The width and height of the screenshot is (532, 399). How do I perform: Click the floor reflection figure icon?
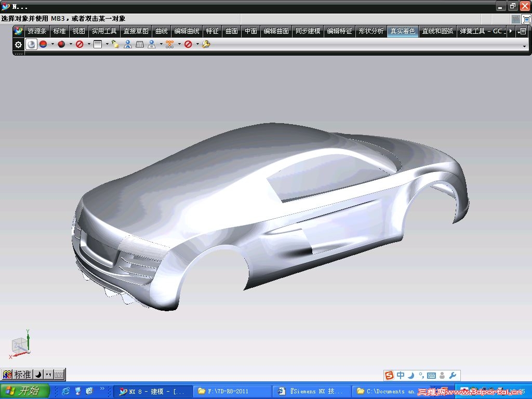(x=128, y=44)
